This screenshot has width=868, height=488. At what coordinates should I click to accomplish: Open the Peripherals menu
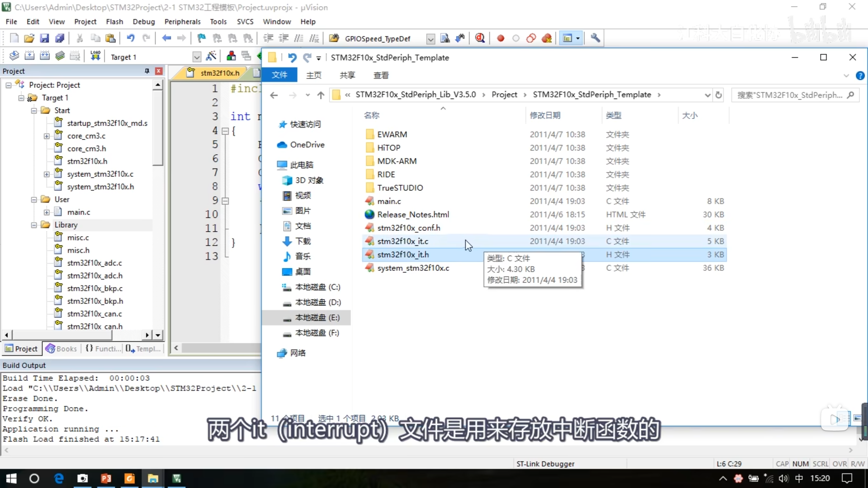click(x=182, y=22)
